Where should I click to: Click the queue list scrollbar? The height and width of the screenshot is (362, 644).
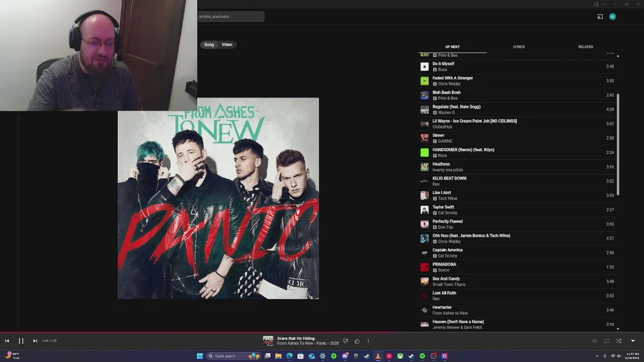point(618,145)
